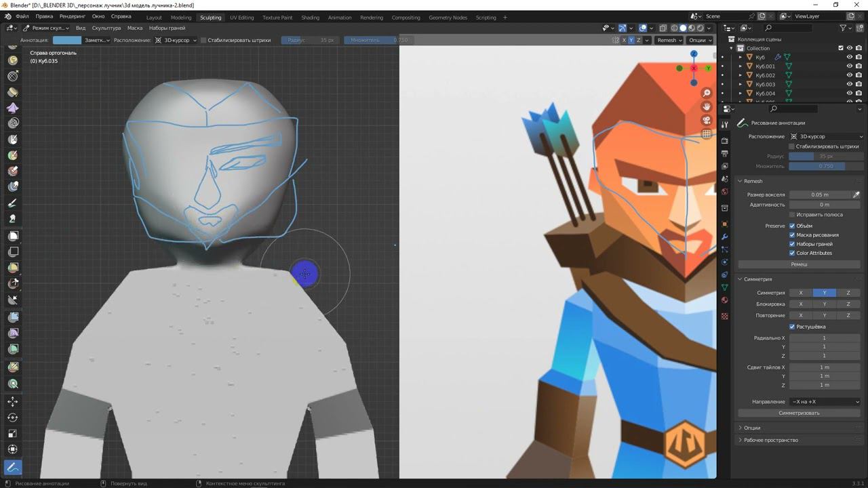Switch to Shading workspace tab
Viewport: 868px width, 488px height.
tap(310, 17)
